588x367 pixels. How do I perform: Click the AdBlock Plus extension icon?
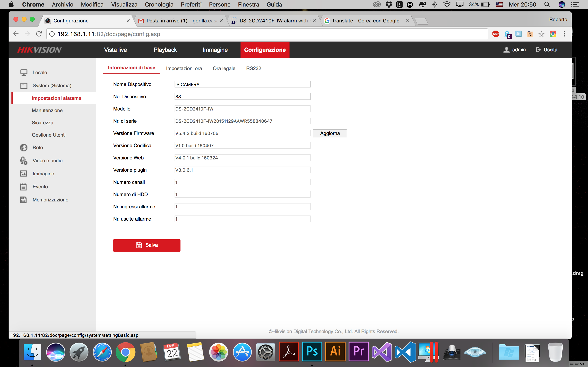tap(496, 34)
